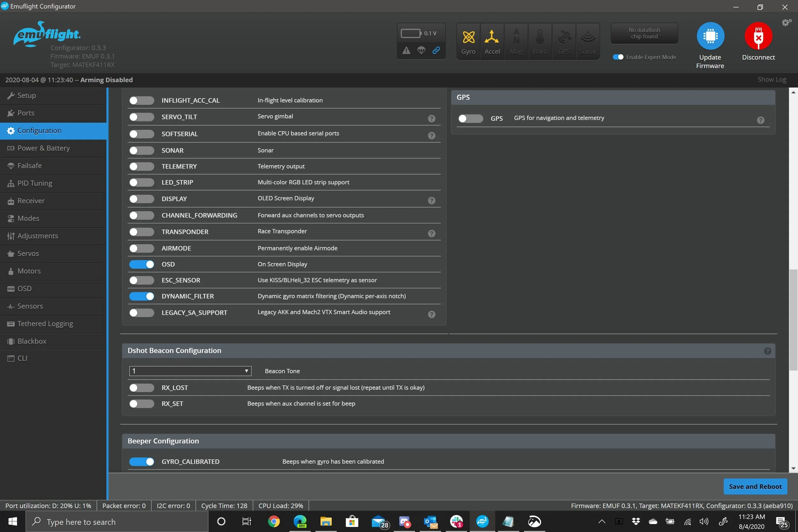Click the Show Log link
Image resolution: width=798 pixels, height=532 pixels.
[x=772, y=79]
